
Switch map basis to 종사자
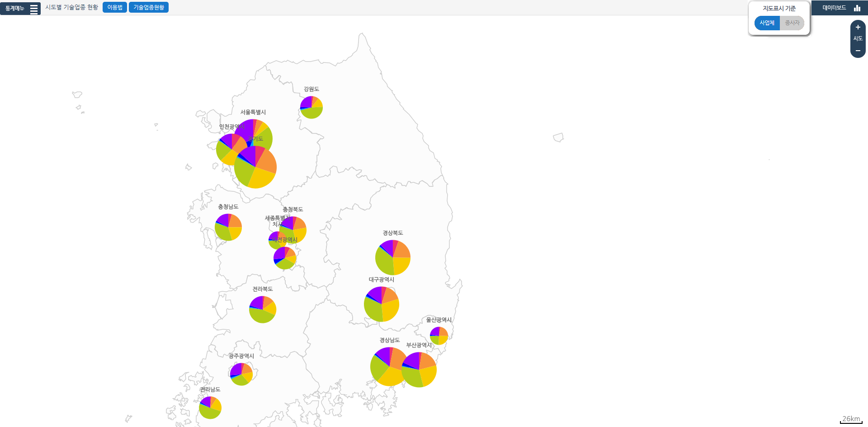point(792,23)
